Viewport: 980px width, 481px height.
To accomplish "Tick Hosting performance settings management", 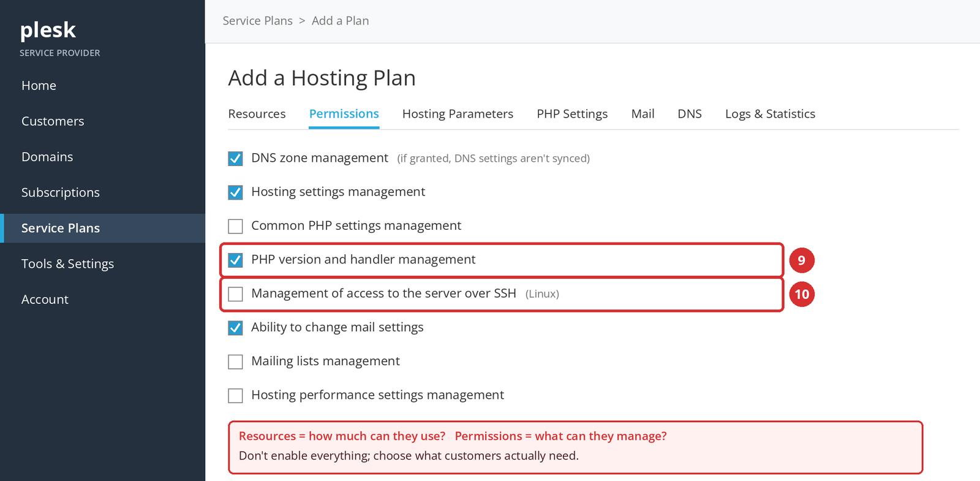I will pyautogui.click(x=235, y=395).
